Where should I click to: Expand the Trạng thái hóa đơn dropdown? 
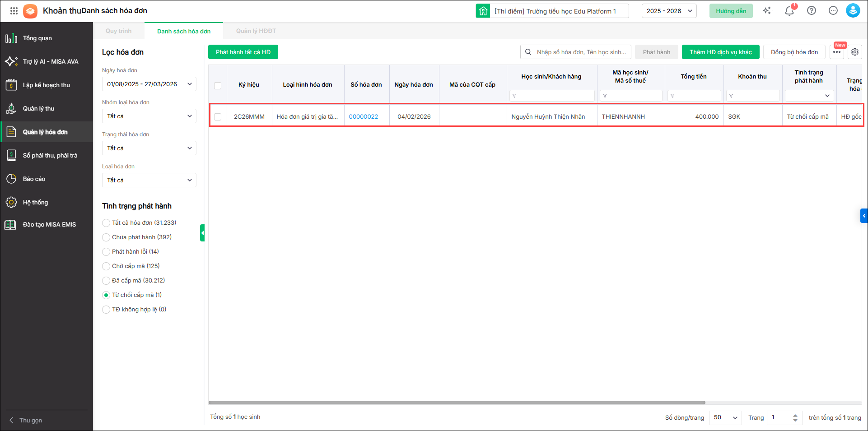click(x=149, y=148)
